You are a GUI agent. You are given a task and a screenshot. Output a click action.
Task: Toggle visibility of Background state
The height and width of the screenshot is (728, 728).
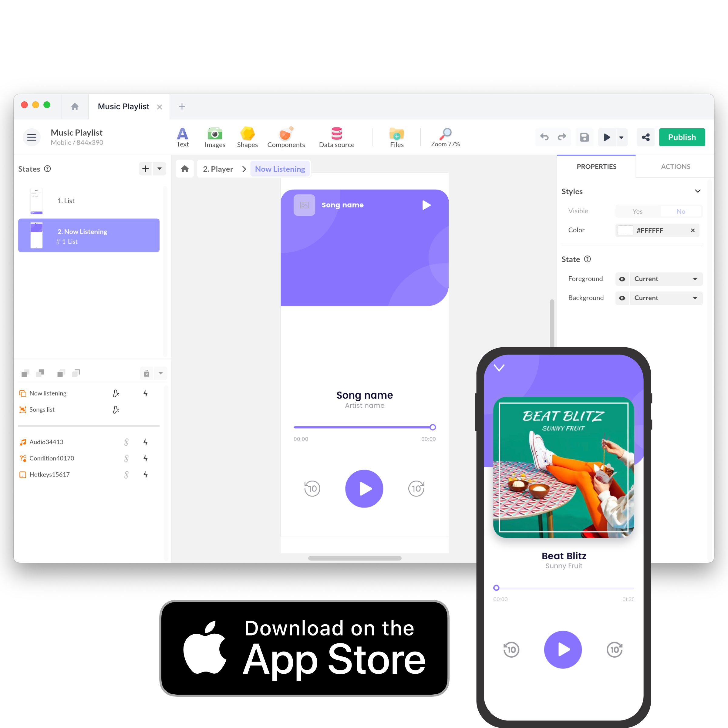(620, 298)
